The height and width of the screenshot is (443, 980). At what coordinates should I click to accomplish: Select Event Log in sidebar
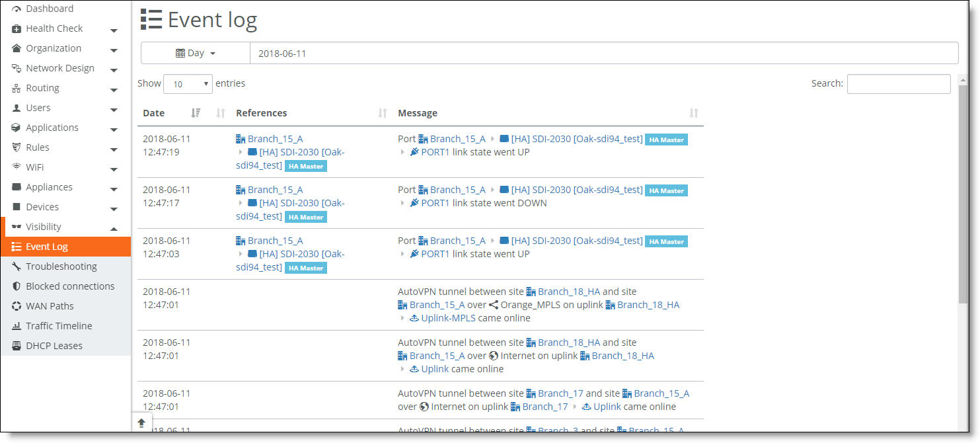65,247
